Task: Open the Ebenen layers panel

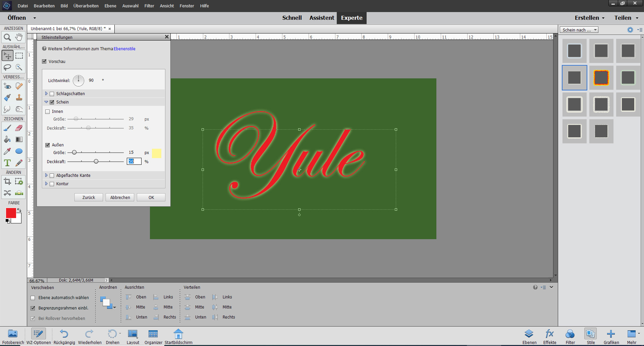Action: click(529, 336)
